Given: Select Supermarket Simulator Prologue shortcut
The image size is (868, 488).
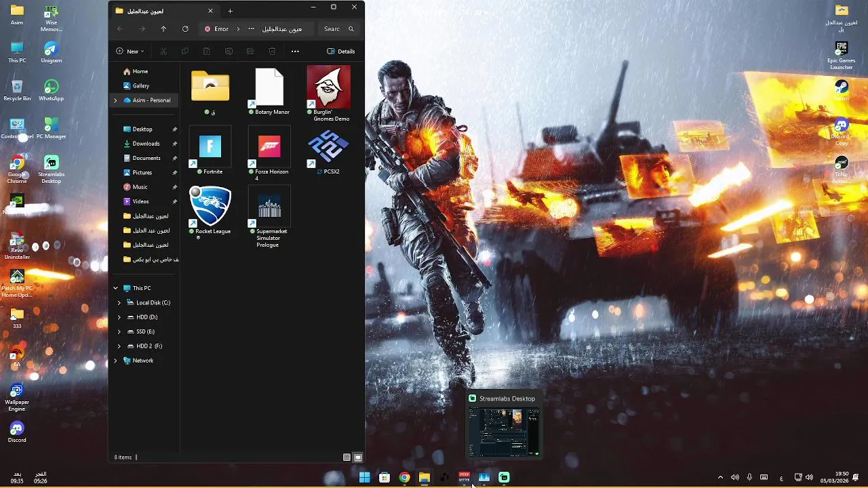Looking at the screenshot, I should pyautogui.click(x=269, y=216).
